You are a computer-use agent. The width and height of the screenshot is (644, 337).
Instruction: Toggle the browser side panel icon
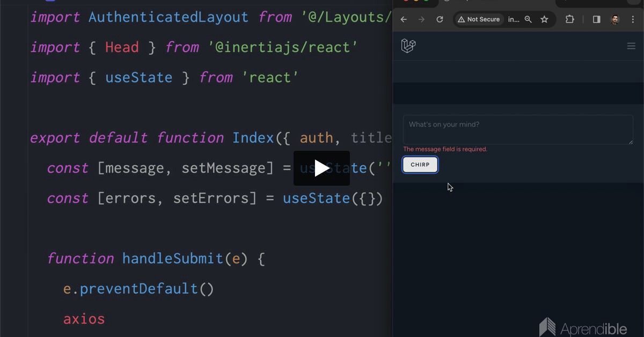point(596,19)
